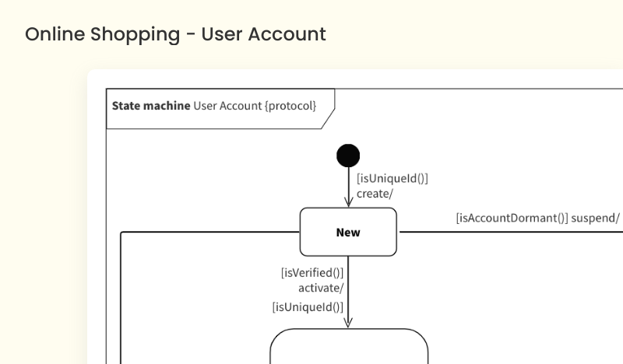Image resolution: width=623 pixels, height=364 pixels.
Task: Click arrowhead entering the empty lower state
Action: pyautogui.click(x=348, y=323)
